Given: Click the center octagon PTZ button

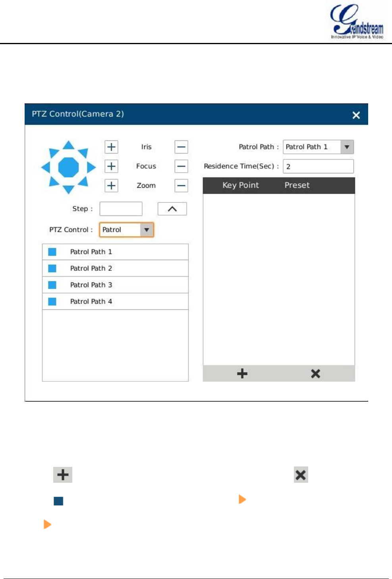Looking at the screenshot, I should tap(69, 167).
